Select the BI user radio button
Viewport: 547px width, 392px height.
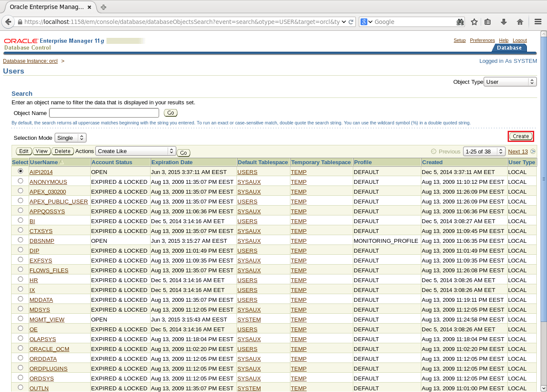21,220
